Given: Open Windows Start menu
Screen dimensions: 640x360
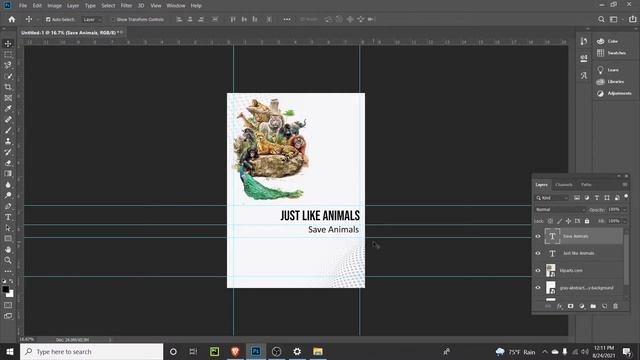Looking at the screenshot, I should coord(10,351).
